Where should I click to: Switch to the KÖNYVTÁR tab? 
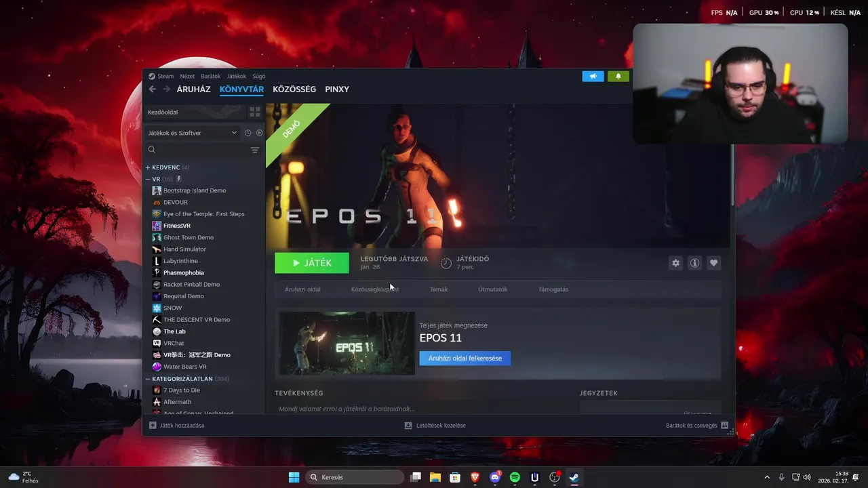tap(241, 89)
